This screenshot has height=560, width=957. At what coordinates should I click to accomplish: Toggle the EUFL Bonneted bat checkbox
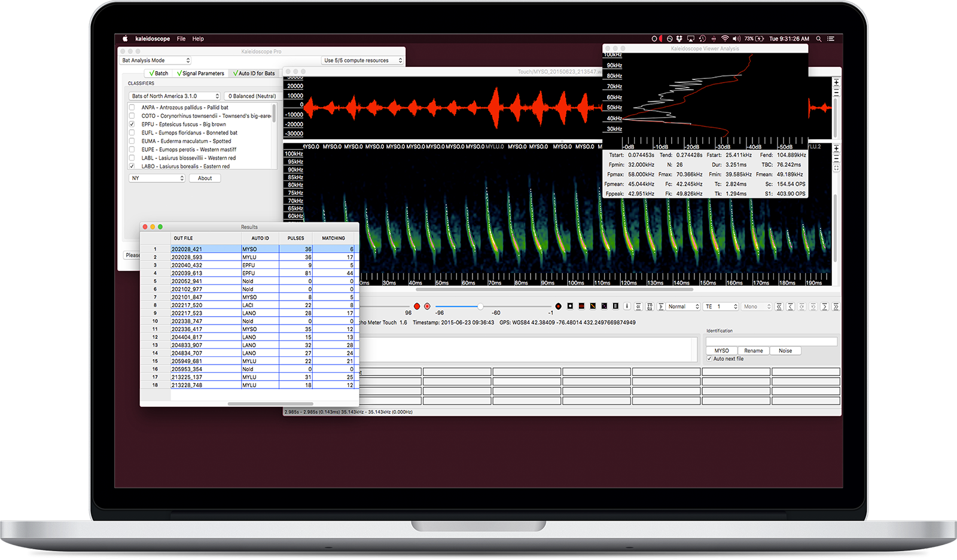(132, 133)
